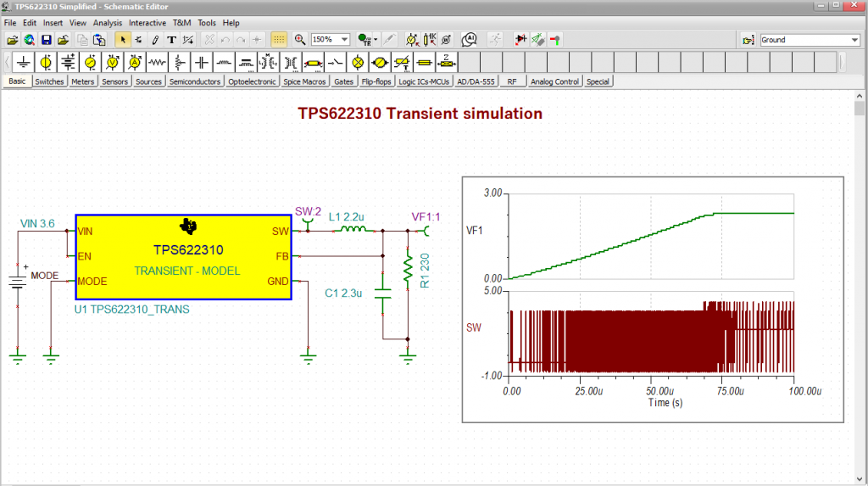The image size is (868, 486).
Task: Open the Spice Macros component tab
Action: coord(305,82)
